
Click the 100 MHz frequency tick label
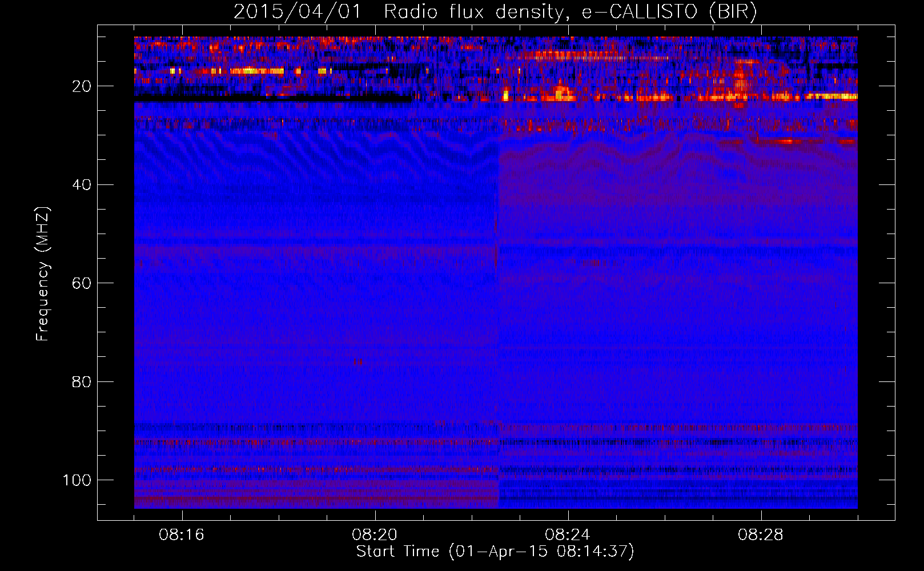click(x=77, y=480)
